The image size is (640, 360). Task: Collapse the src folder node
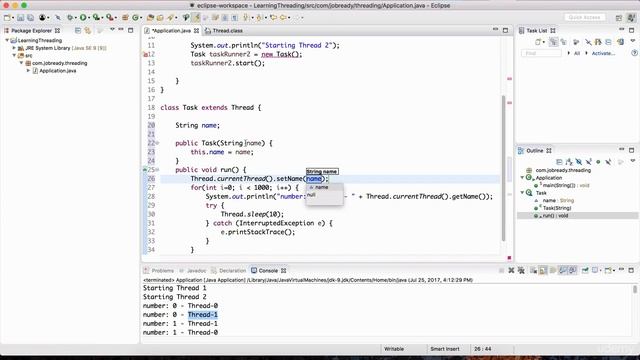14,56
